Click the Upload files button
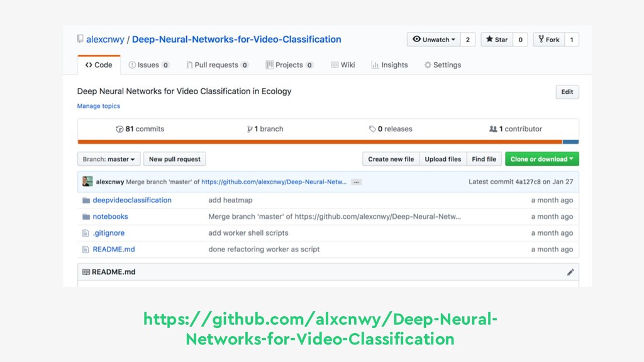The width and height of the screenshot is (644, 362). 443,159
